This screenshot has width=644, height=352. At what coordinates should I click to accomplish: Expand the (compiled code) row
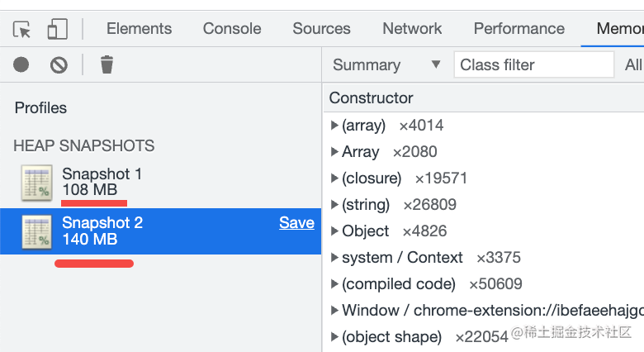pyautogui.click(x=334, y=284)
